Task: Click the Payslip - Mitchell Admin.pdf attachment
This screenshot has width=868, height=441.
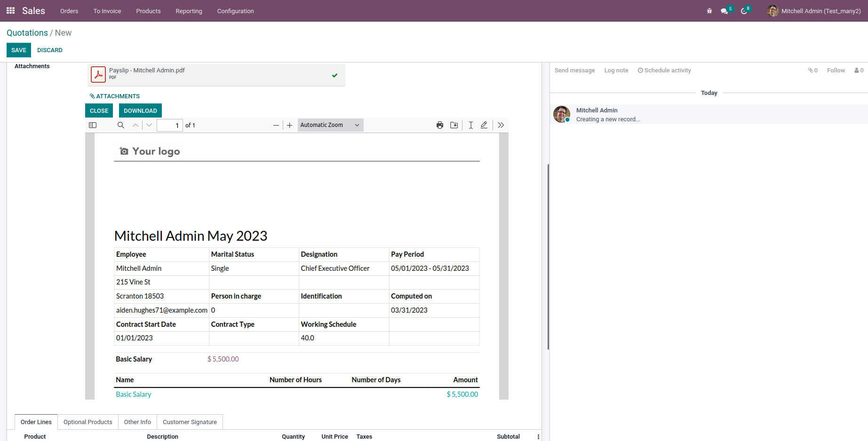Action: pyautogui.click(x=147, y=71)
